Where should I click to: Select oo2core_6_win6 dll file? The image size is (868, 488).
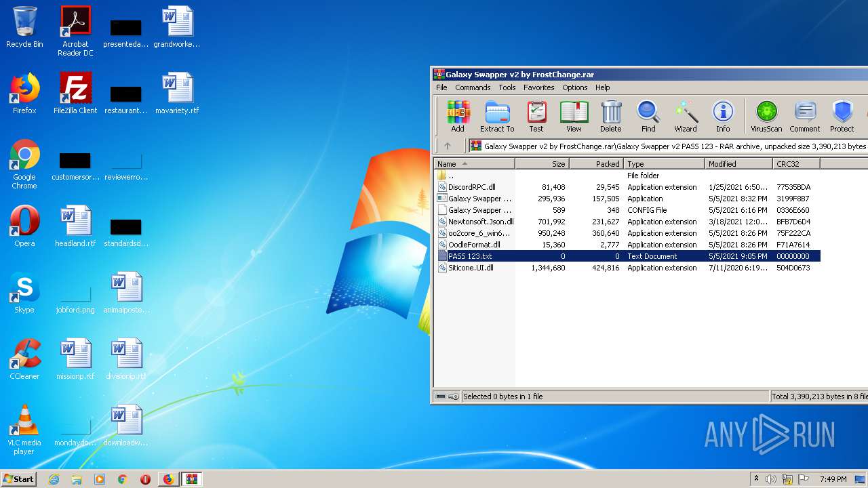(x=627, y=233)
